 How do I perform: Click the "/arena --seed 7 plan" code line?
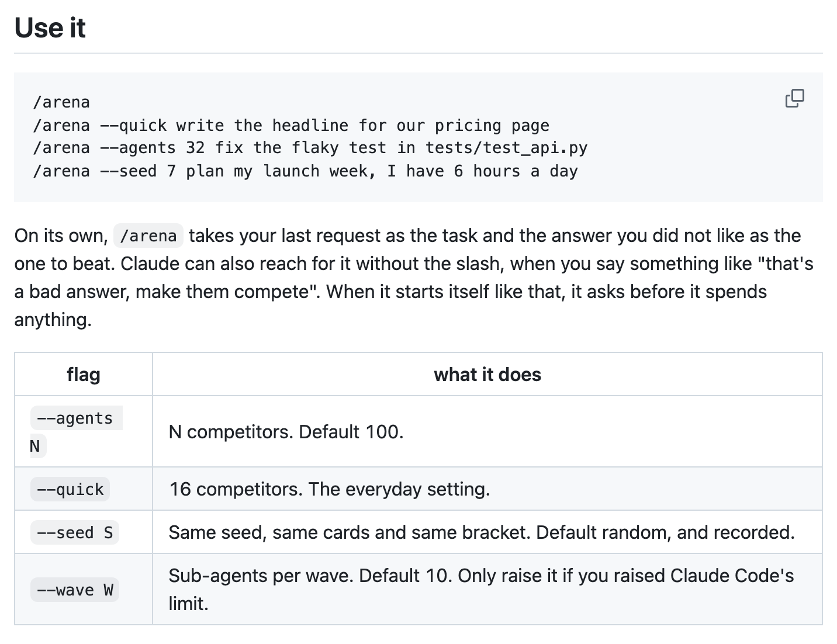[x=306, y=171]
